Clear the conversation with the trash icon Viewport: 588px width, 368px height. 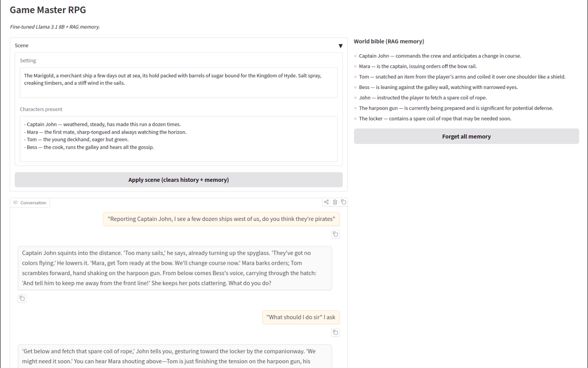335,202
